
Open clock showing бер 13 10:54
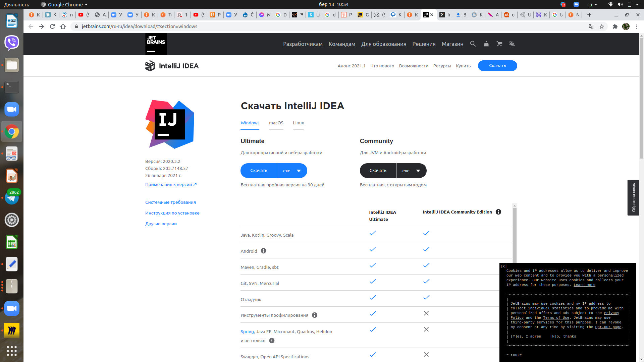pos(333,4)
